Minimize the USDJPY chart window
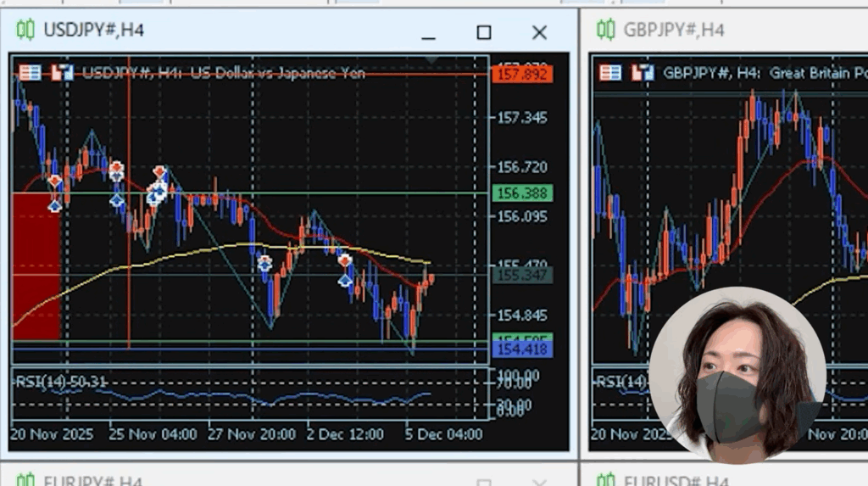Viewport: 868px width, 486px height. coord(428,32)
